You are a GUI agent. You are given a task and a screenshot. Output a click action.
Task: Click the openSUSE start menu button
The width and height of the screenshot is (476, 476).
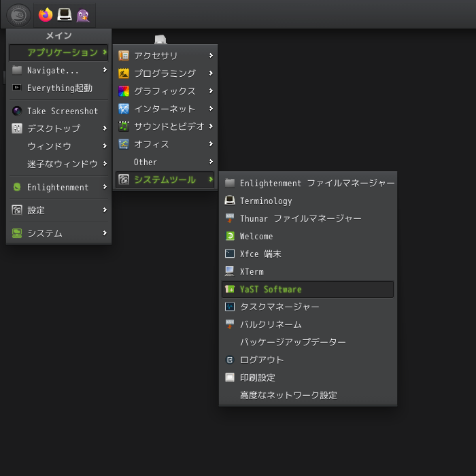(x=18, y=15)
